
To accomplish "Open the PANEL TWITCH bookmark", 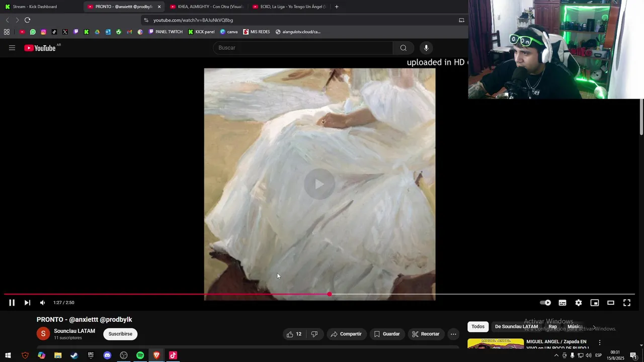I will (x=166, y=32).
